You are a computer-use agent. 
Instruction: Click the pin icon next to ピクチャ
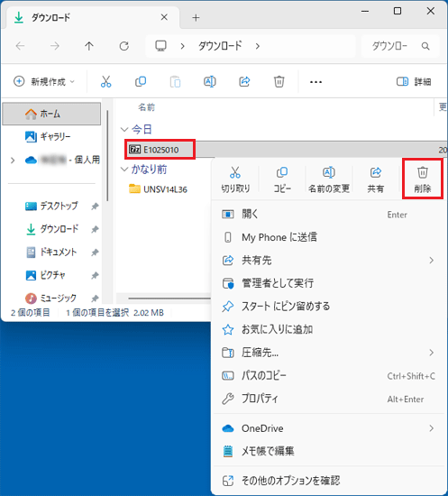(95, 275)
